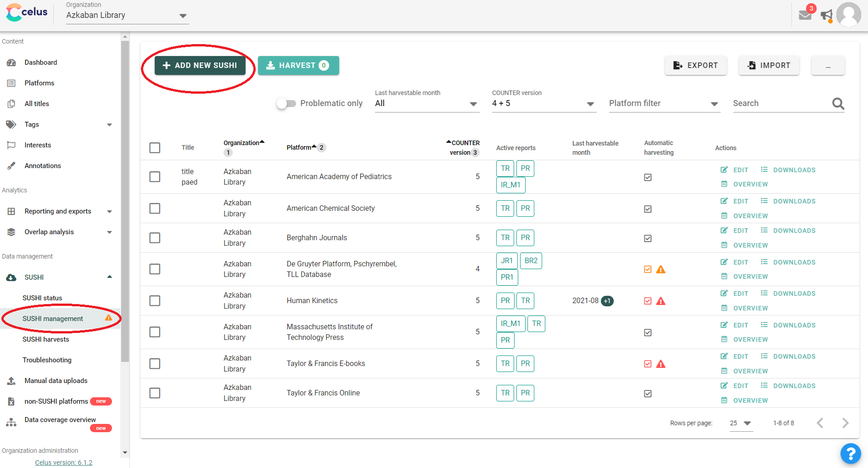Open SUSHI harvests in the sidebar

[46, 339]
